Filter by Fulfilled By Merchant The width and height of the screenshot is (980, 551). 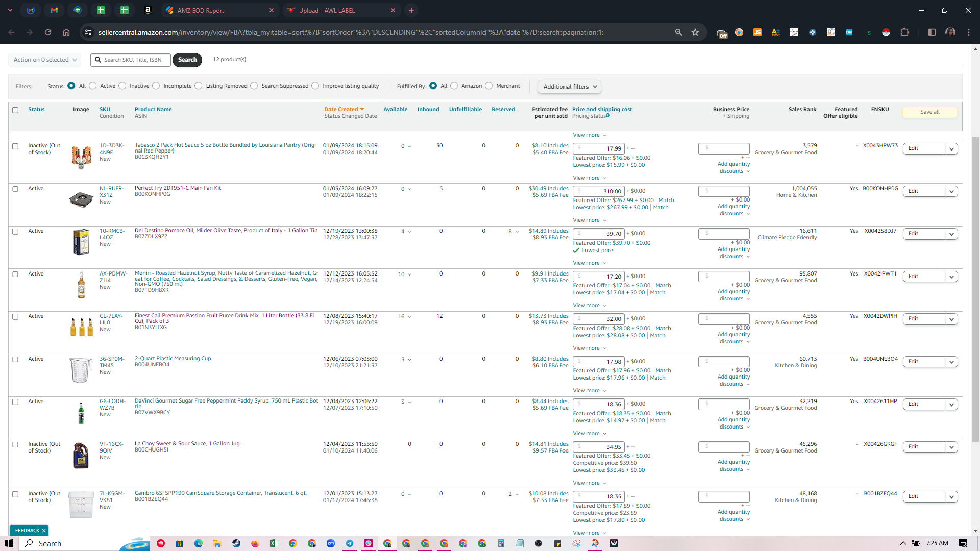pyautogui.click(x=489, y=86)
